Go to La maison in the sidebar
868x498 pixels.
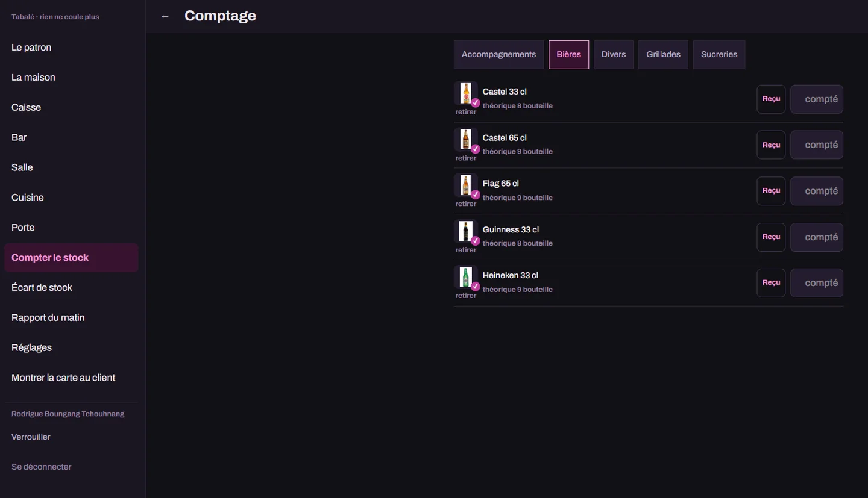pos(71,78)
